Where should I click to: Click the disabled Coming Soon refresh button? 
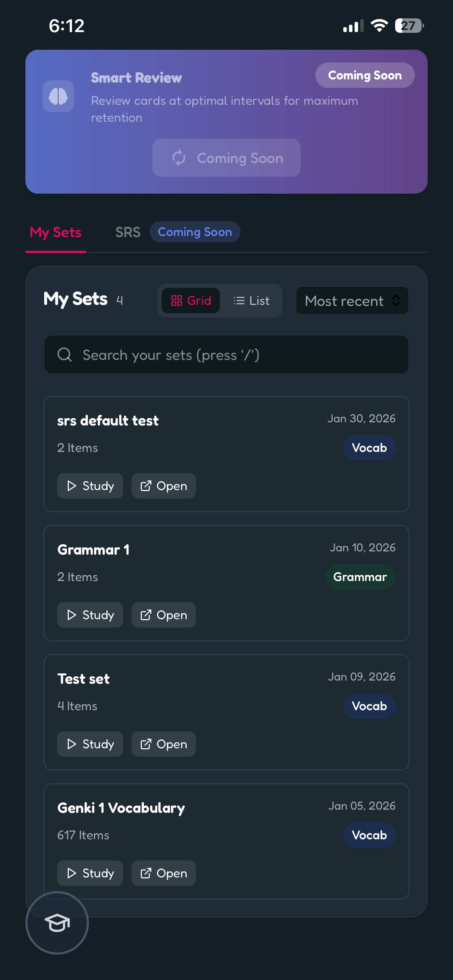[x=226, y=157]
